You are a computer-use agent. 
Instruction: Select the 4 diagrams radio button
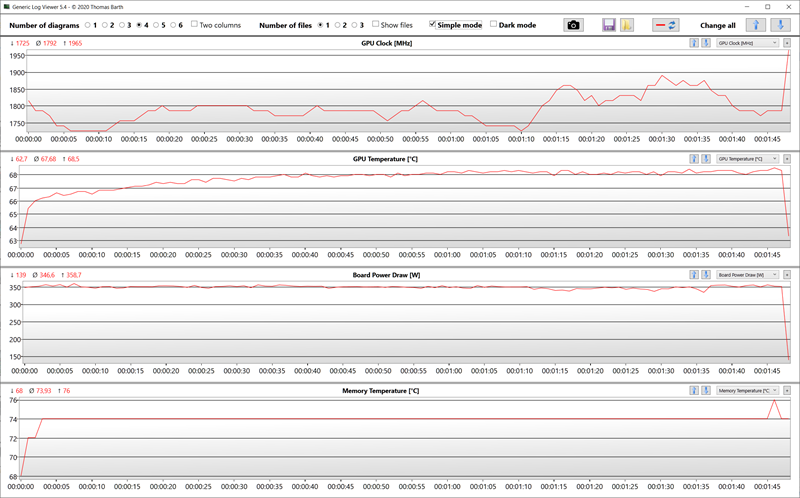pos(139,25)
